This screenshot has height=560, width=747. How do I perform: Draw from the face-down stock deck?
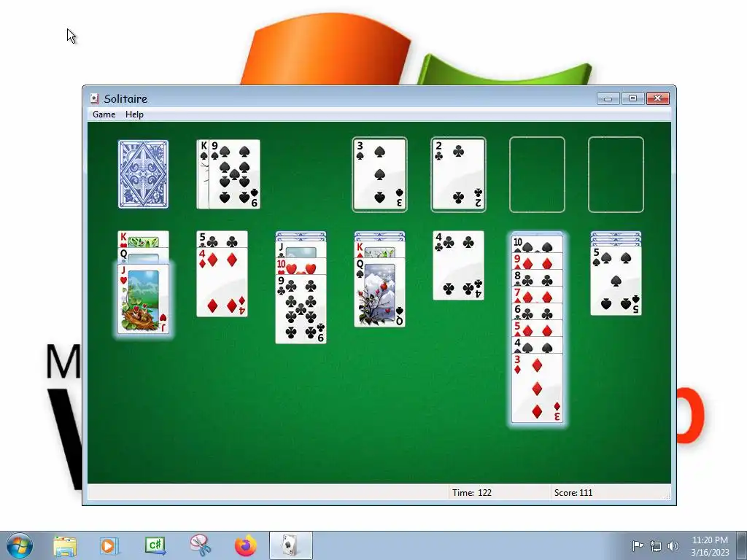(143, 174)
